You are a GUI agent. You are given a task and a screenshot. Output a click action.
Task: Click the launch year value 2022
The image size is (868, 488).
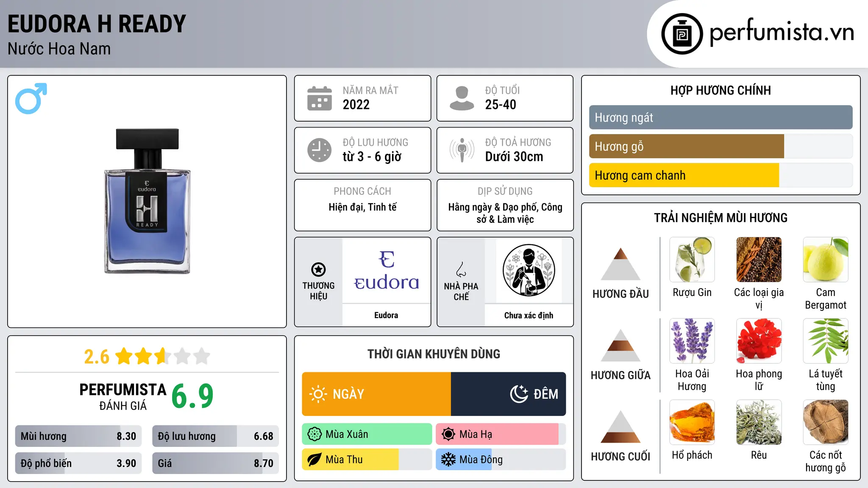click(356, 105)
